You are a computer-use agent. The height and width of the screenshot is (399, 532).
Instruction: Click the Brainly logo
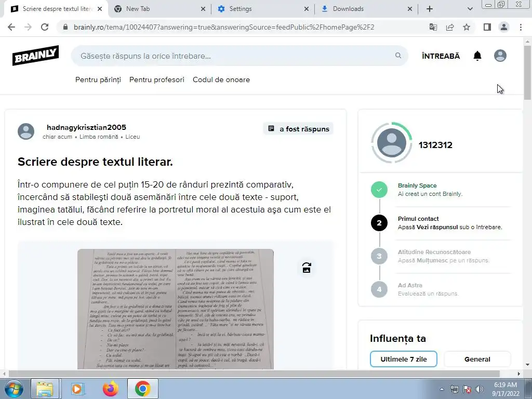(x=36, y=55)
